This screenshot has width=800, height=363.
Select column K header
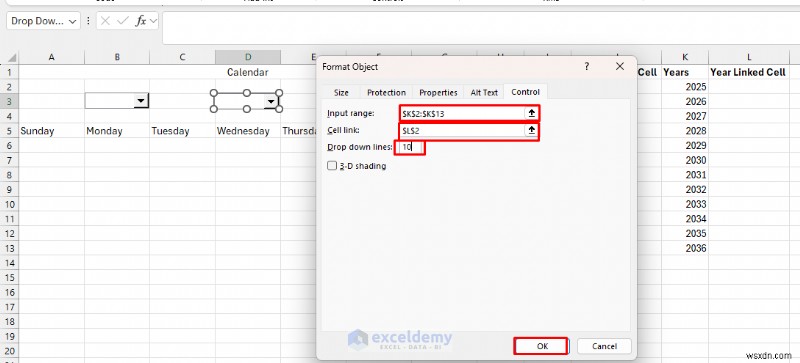click(685, 57)
